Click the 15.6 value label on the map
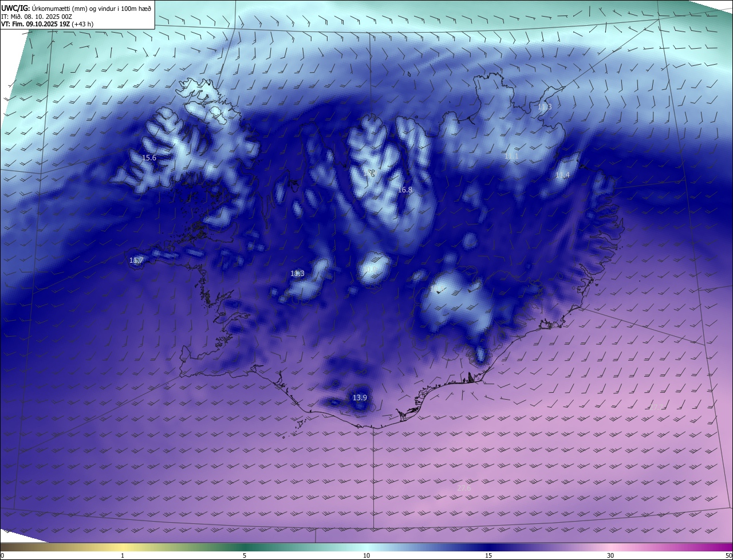This screenshot has height=560, width=733. click(149, 157)
